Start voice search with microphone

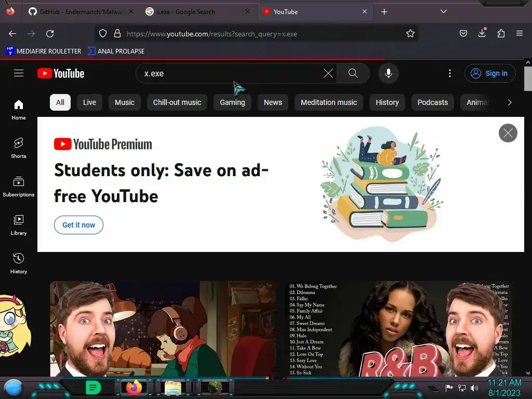click(x=389, y=73)
